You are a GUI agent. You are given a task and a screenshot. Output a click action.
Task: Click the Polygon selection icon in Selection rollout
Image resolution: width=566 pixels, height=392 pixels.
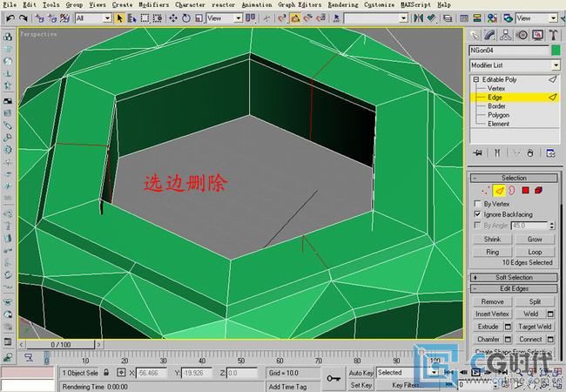click(x=526, y=190)
